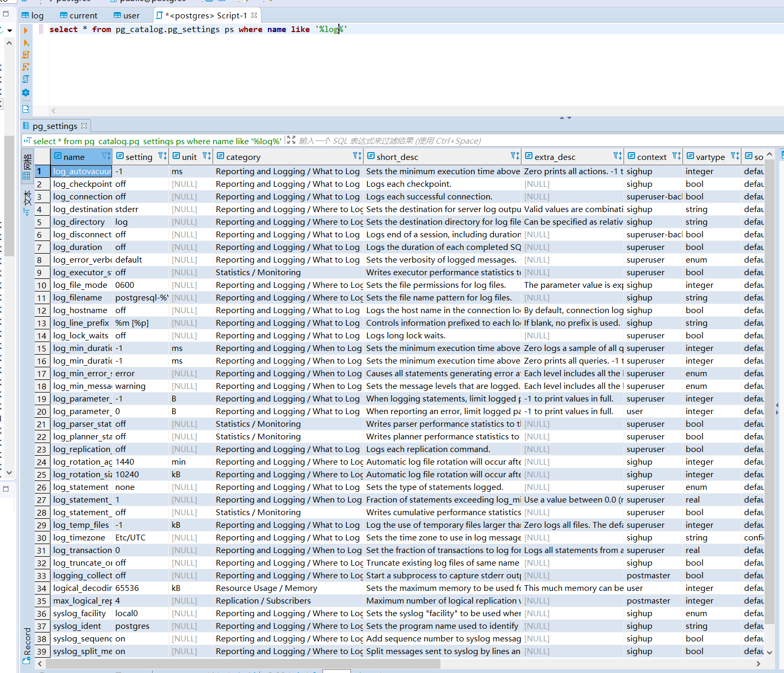Open filter/sort dropdown on context column
This screenshot has width=784, height=673.
click(676, 156)
